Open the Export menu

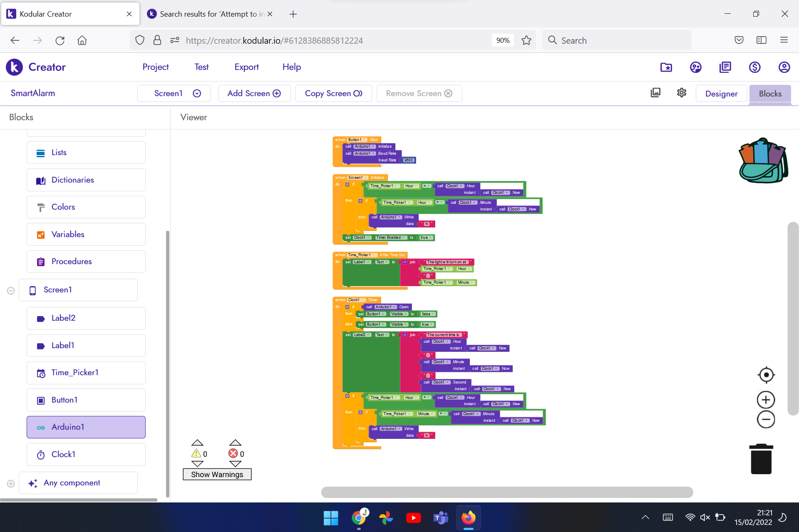coord(246,67)
